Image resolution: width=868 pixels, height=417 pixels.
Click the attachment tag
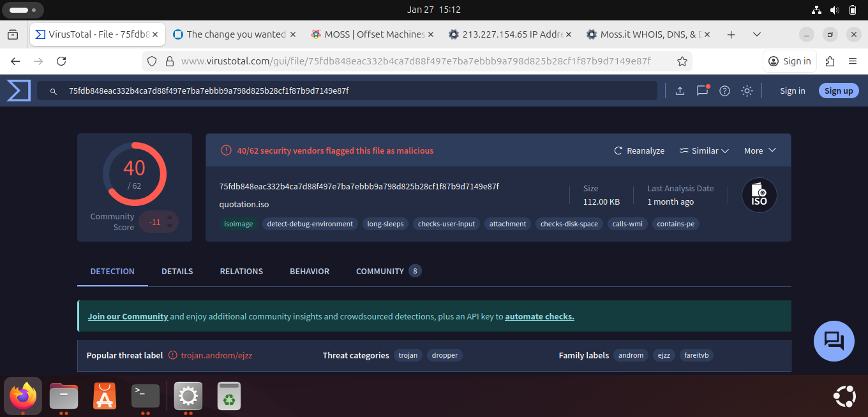[x=507, y=224]
